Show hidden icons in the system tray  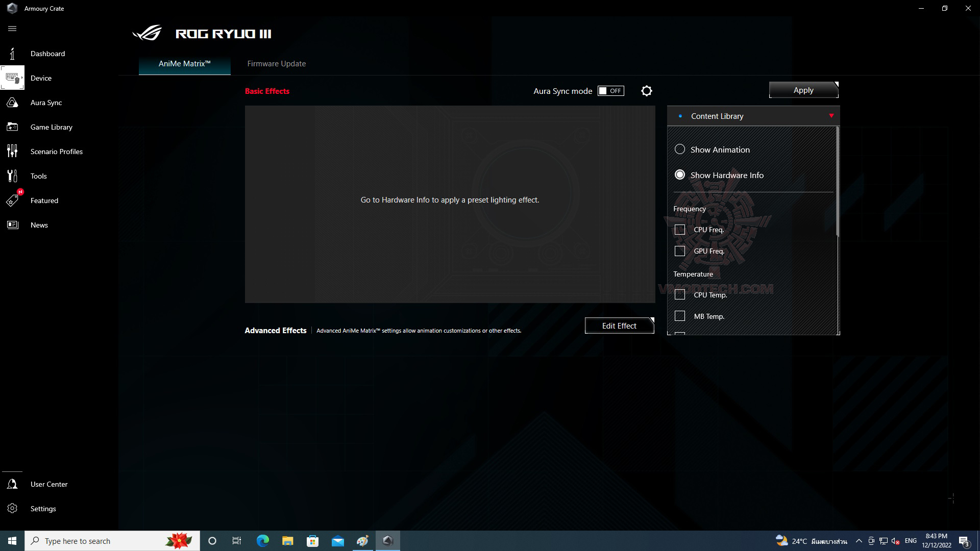point(859,541)
